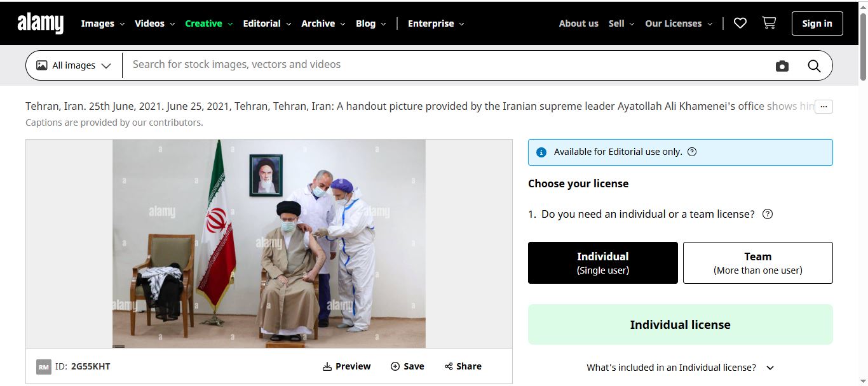Click the magnifying glass search icon

click(814, 66)
